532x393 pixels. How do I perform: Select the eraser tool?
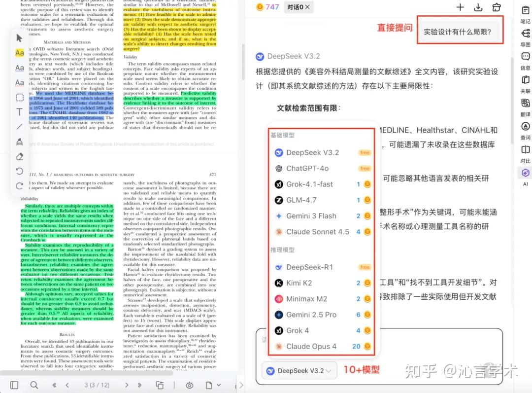click(19, 156)
